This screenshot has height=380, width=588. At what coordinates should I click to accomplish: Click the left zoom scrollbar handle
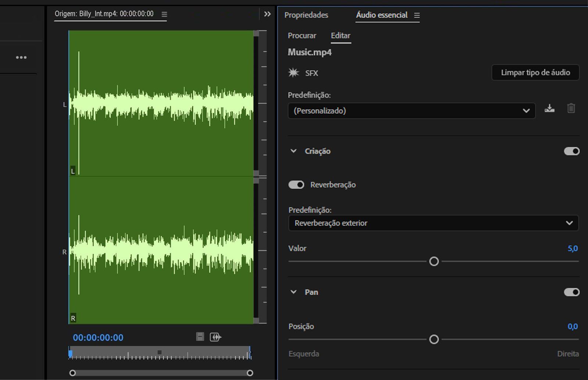click(73, 373)
